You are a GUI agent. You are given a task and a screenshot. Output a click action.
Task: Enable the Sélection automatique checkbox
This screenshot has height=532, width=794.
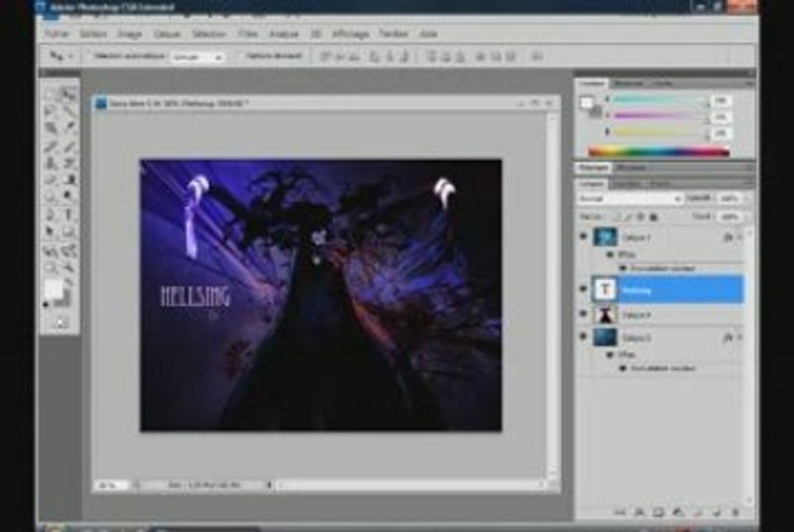[x=90, y=56]
